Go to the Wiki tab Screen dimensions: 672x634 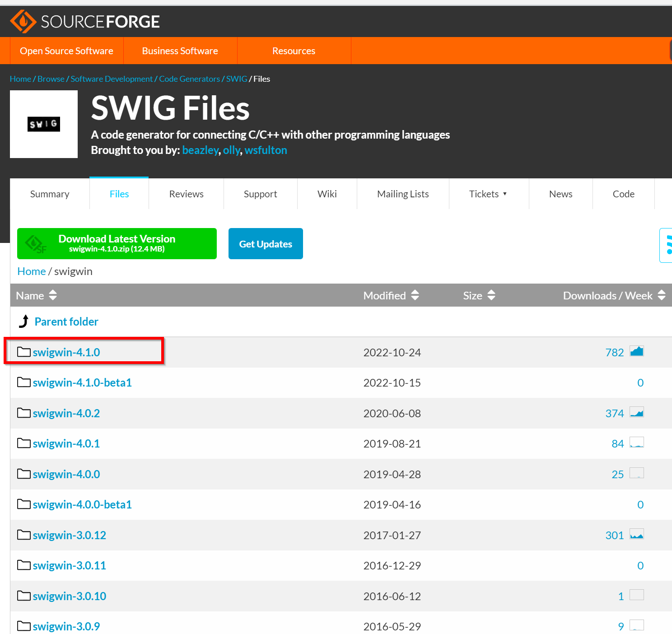(x=327, y=194)
